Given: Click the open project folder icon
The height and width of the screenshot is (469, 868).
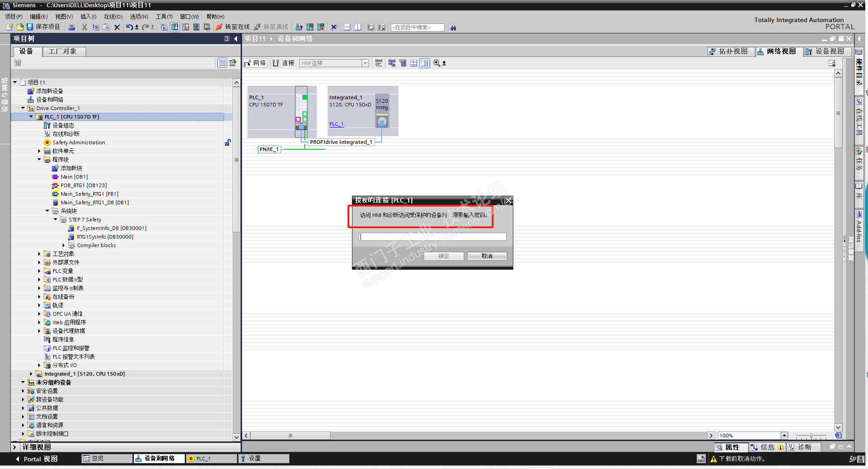Looking at the screenshot, I should pyautogui.click(x=20, y=27).
